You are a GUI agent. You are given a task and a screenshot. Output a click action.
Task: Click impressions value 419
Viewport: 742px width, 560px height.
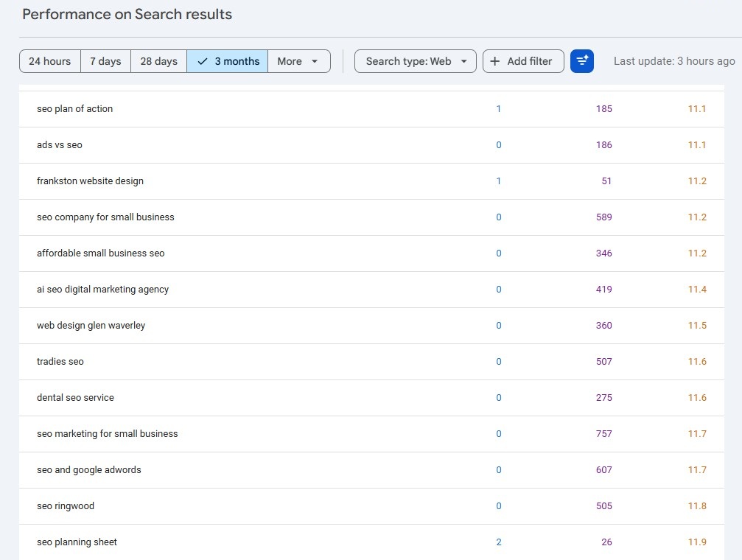tap(603, 290)
